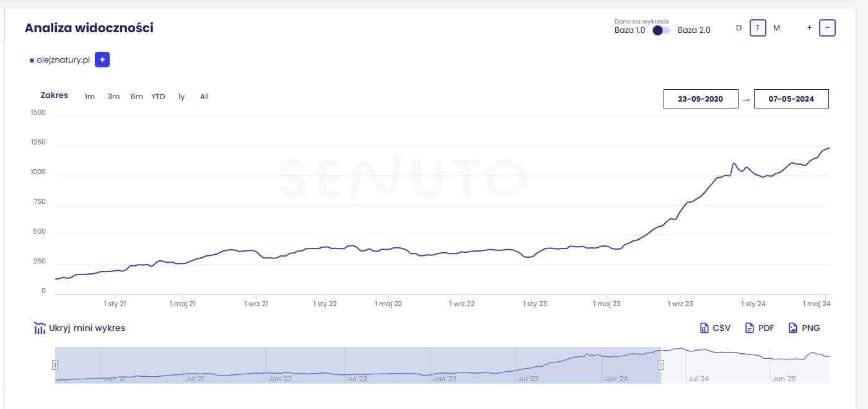This screenshot has height=409, width=868.
Task: Click the left handle of mini chart range
Action: [55, 365]
